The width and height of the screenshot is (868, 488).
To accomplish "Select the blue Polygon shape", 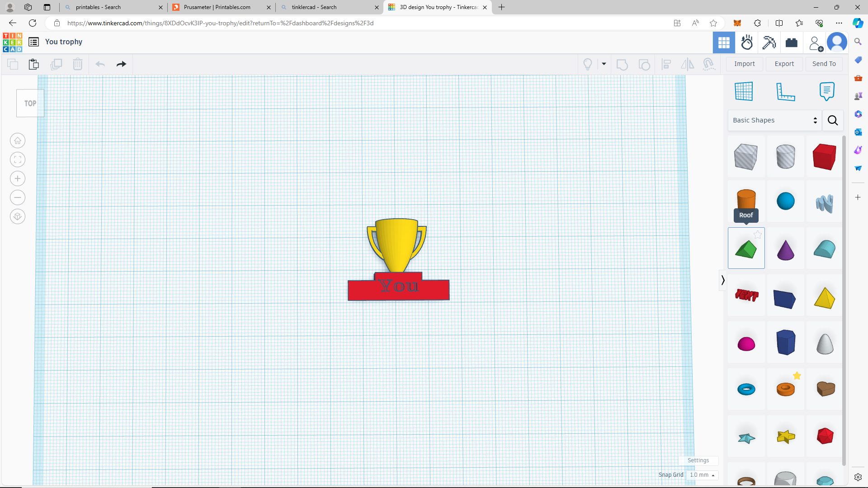I will (785, 342).
